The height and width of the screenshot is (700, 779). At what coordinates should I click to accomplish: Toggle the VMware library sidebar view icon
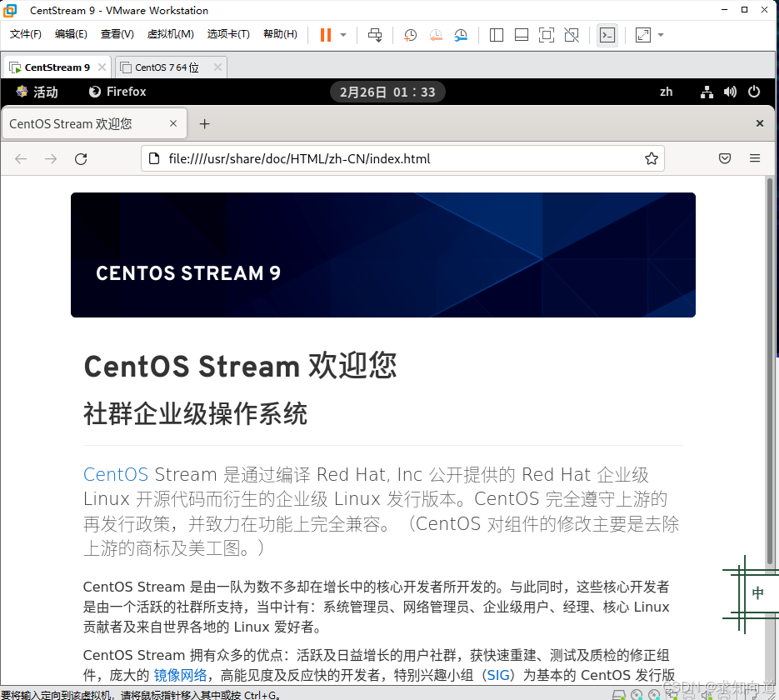pyautogui.click(x=497, y=35)
